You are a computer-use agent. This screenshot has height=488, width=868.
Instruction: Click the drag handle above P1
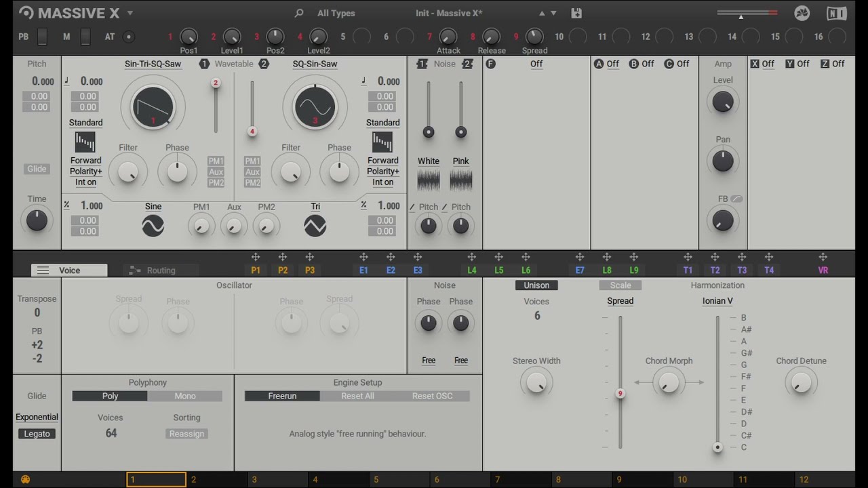click(x=256, y=257)
